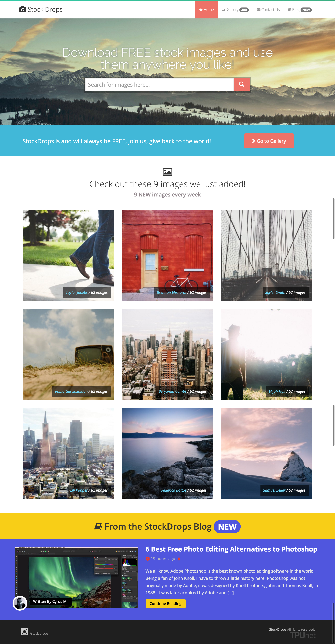335x644 pixels.
Task: Click the picture icon above the heading
Action: (x=167, y=172)
